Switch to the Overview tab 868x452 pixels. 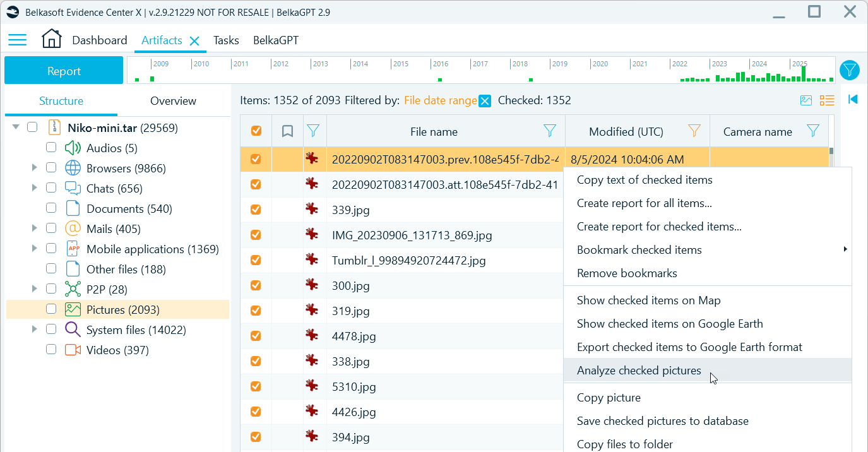click(172, 100)
